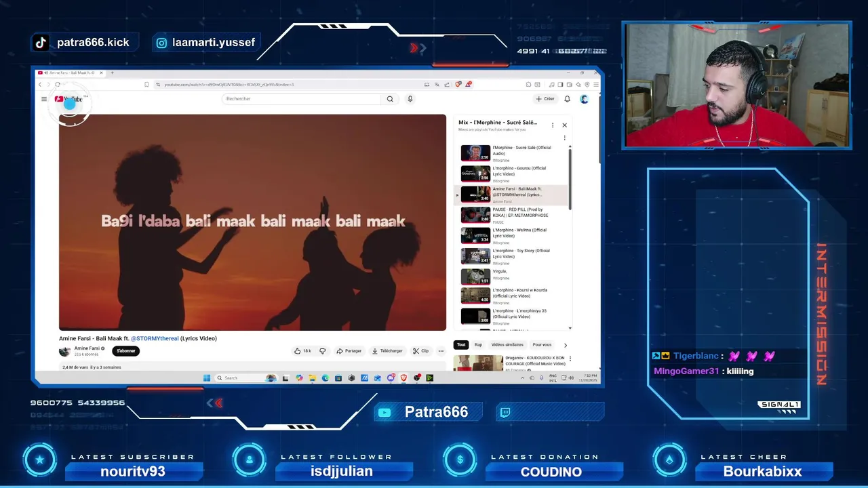Select the Vidéos similaires chip
This screenshot has width=868, height=488.
[x=507, y=345]
